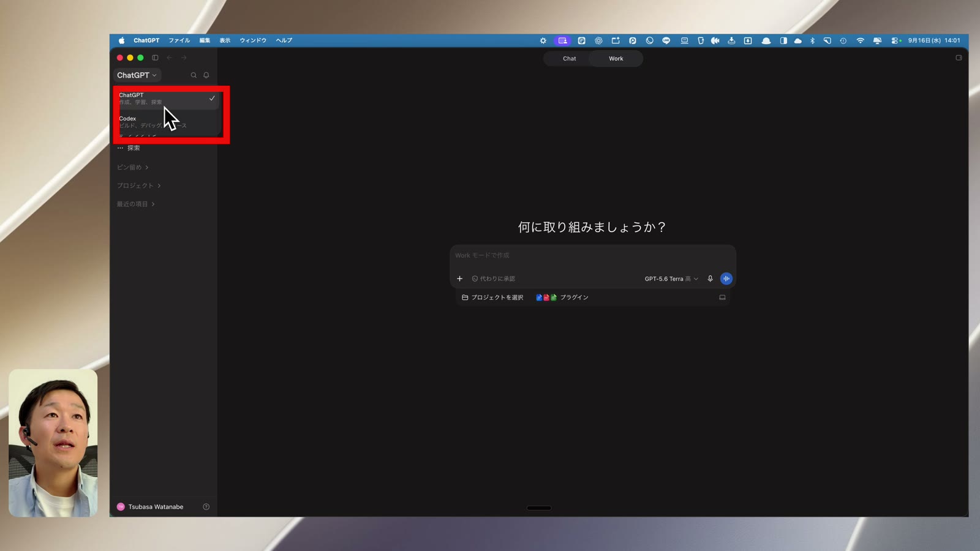Open notifications bell icon
Screen dimensions: 980x551
[x=206, y=75]
